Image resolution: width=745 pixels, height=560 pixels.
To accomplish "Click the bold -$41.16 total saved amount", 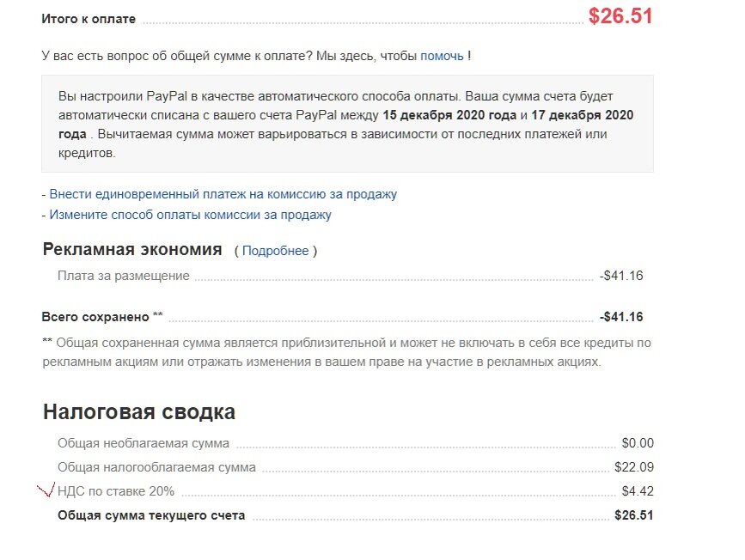I will [x=621, y=316].
